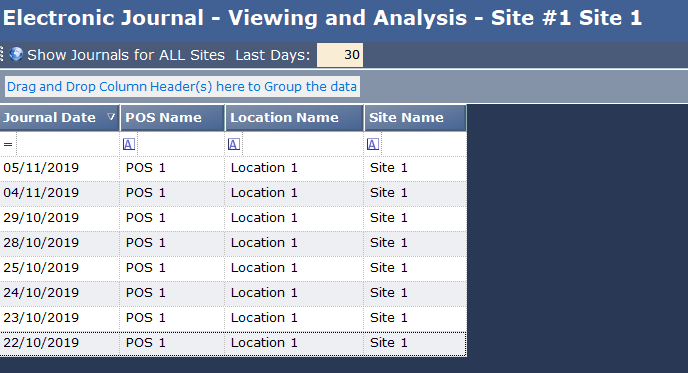Open Location Name filter condition icon
Screen dimensions: 688x373
234,144
